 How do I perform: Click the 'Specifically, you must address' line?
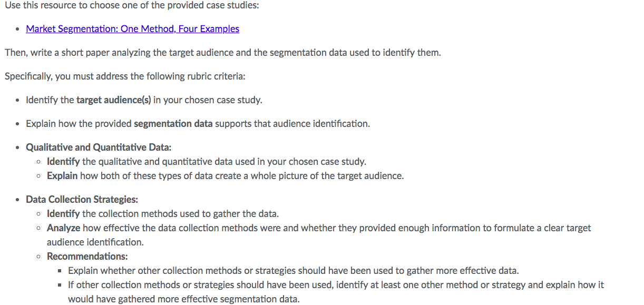point(125,76)
